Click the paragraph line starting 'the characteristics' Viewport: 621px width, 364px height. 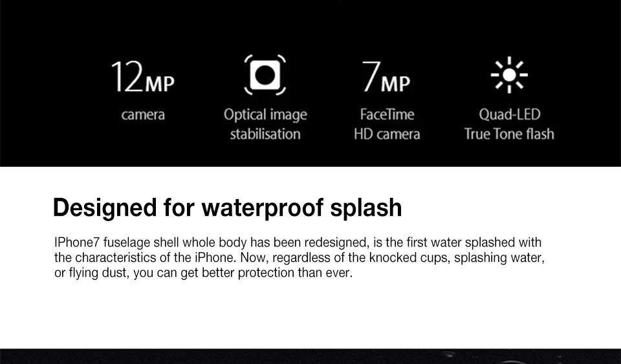point(300,257)
